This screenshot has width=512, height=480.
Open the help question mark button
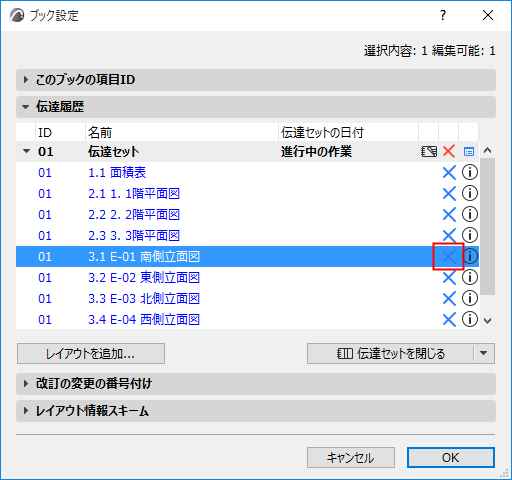[443, 15]
